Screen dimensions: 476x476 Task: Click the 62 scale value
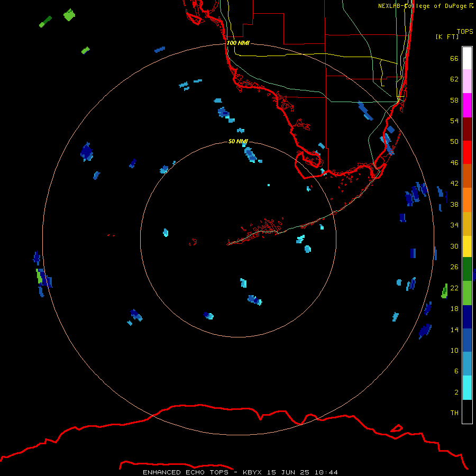(454, 79)
